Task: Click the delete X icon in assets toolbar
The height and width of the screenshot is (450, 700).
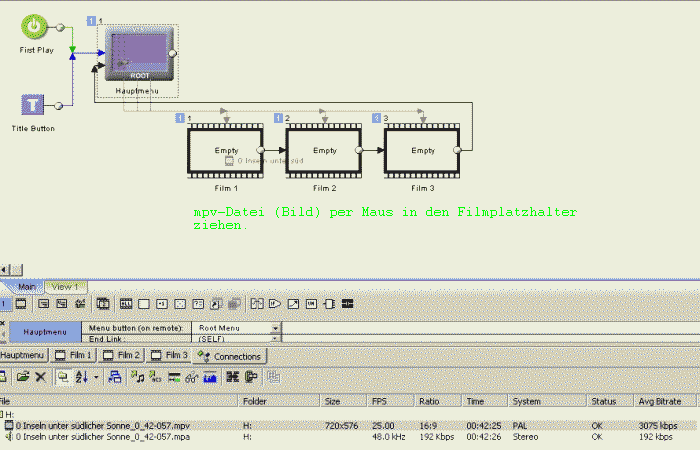Action: [40, 377]
